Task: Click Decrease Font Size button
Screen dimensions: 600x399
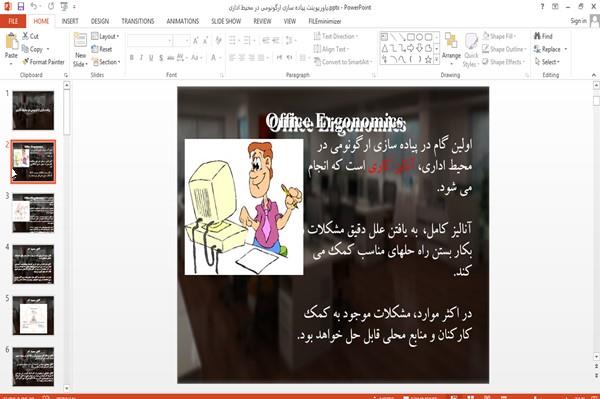Action: 205,40
